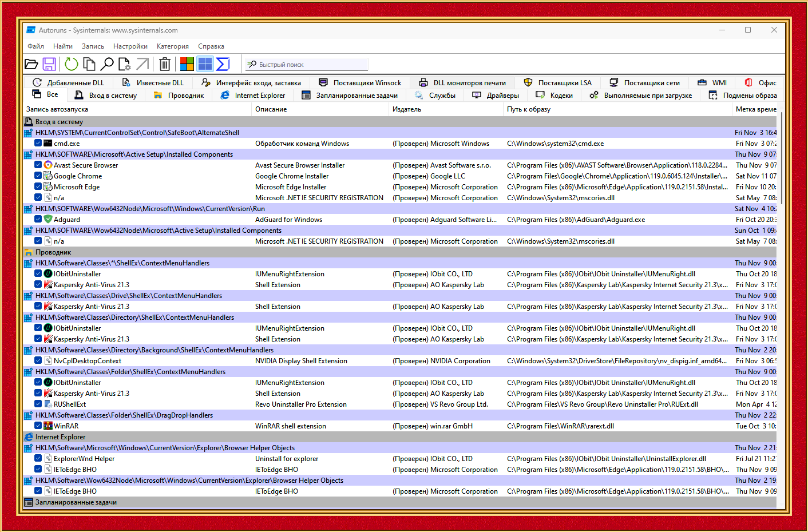Open the Файл menu
The image size is (808, 532).
pos(35,46)
